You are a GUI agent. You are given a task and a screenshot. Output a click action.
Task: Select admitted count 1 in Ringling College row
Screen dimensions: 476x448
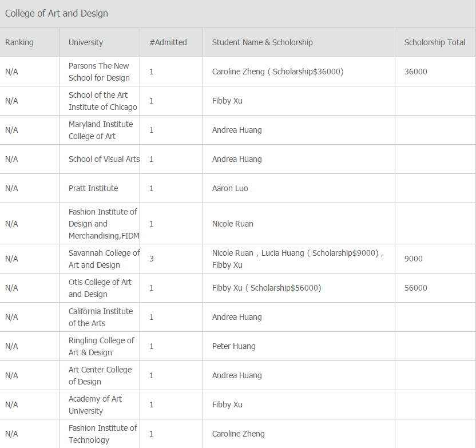[152, 346]
